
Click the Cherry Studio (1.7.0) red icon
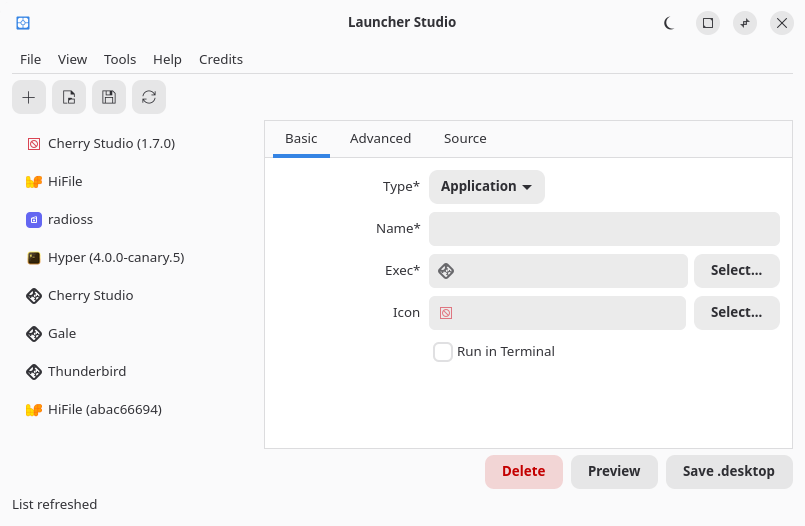(x=34, y=144)
